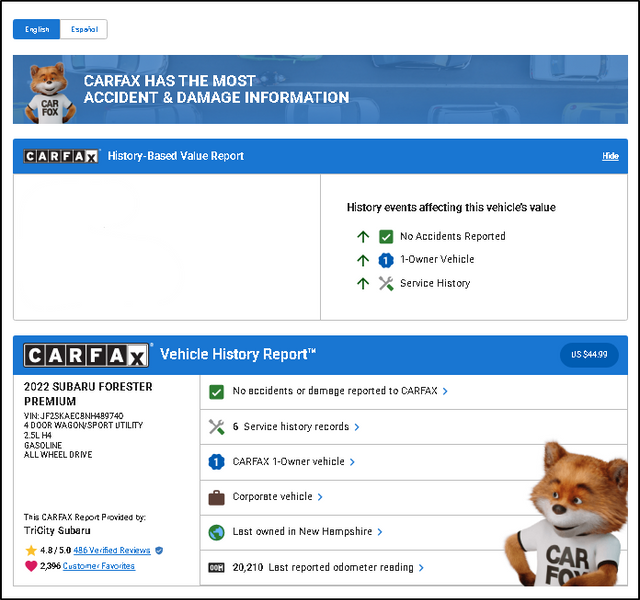
Task: Click 'TriCity Subaru' dealer name
Action: 57,531
